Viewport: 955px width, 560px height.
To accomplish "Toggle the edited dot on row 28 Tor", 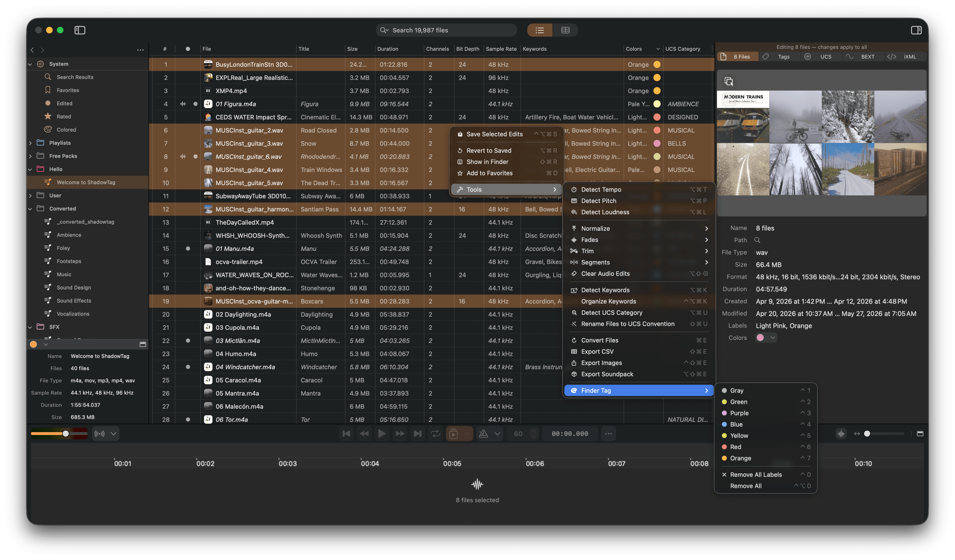I will click(188, 419).
